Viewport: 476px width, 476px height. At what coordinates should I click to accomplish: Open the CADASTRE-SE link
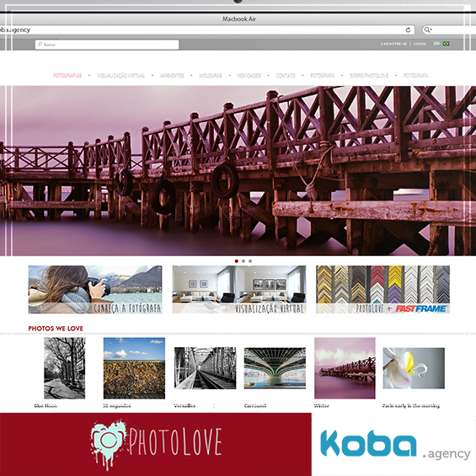tap(393, 44)
